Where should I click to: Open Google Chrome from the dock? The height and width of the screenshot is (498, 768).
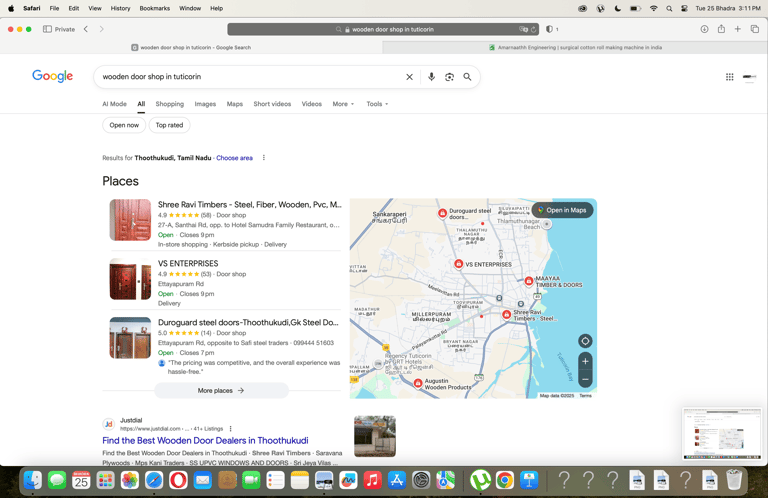pos(504,480)
